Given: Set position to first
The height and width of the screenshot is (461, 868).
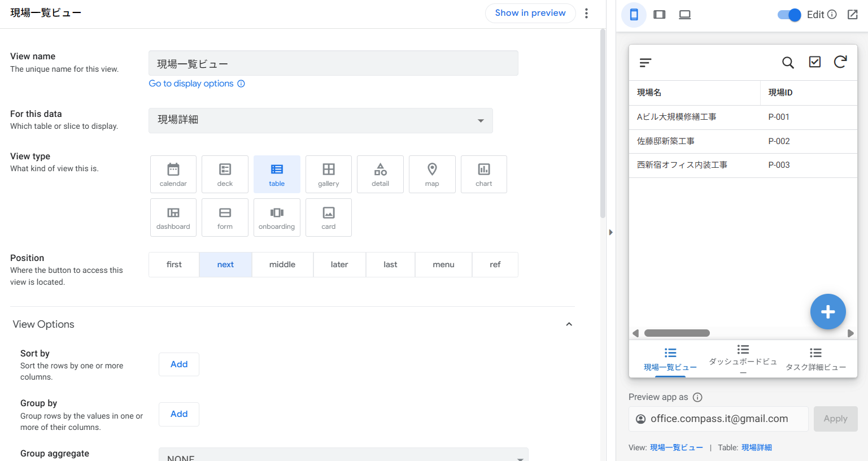Looking at the screenshot, I should point(174,264).
